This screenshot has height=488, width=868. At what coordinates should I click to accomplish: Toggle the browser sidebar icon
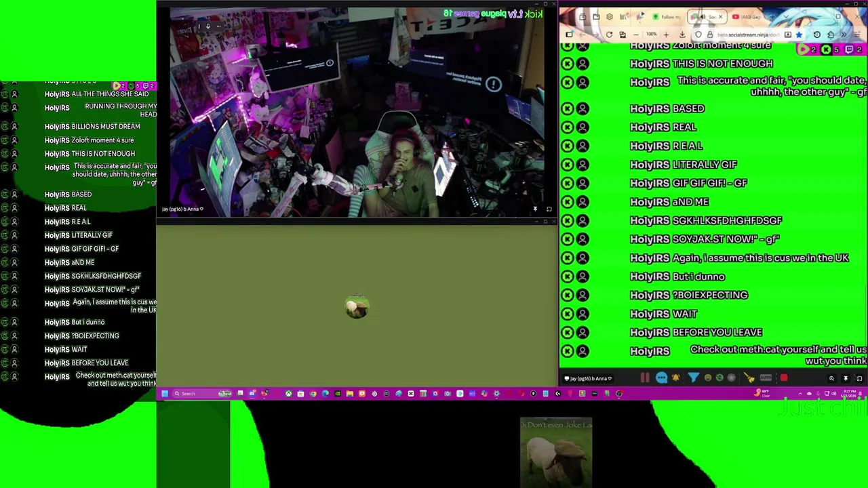point(569,35)
